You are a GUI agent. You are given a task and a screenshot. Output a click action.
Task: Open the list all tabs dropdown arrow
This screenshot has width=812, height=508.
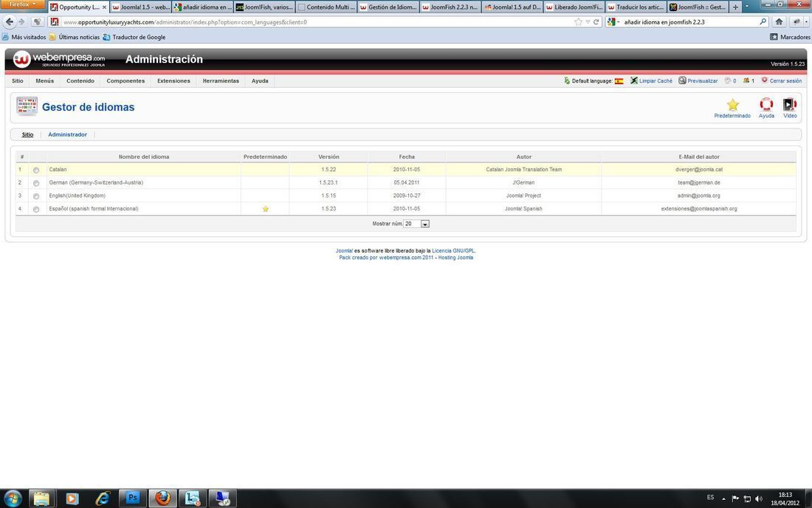click(747, 7)
